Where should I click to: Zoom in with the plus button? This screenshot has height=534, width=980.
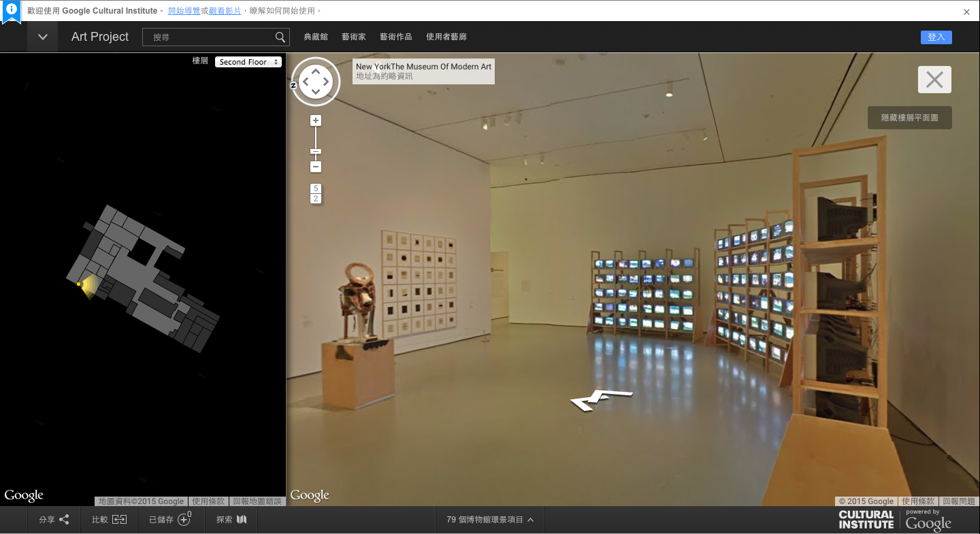(x=315, y=120)
